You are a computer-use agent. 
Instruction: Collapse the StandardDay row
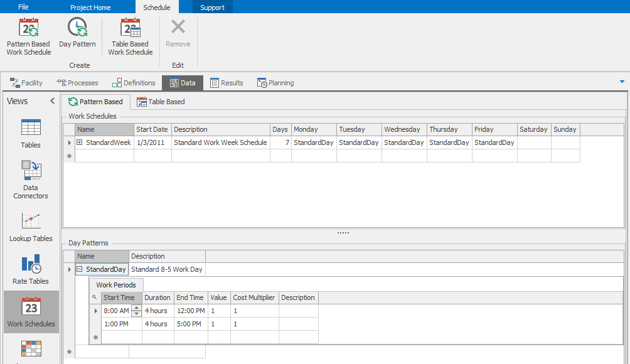pos(80,269)
